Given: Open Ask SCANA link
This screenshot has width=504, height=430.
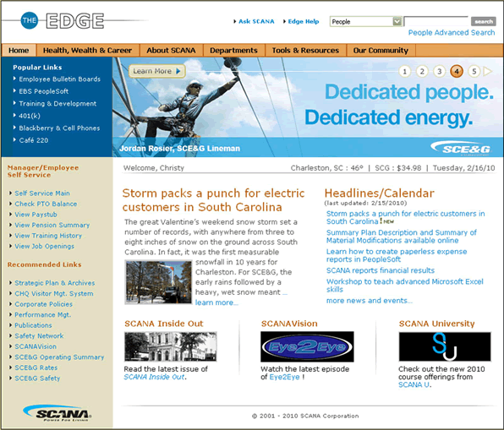Looking at the screenshot, I should coord(256,21).
